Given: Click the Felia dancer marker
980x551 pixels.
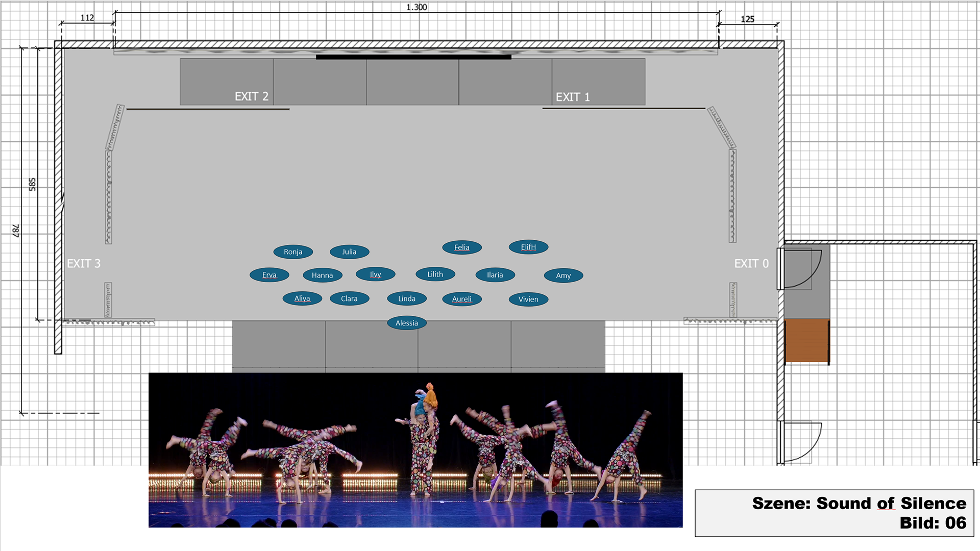Looking at the screenshot, I should click(462, 247).
